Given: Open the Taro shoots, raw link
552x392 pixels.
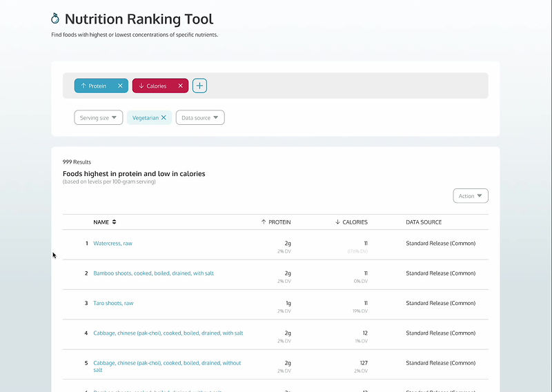Looking at the screenshot, I should (x=113, y=303).
